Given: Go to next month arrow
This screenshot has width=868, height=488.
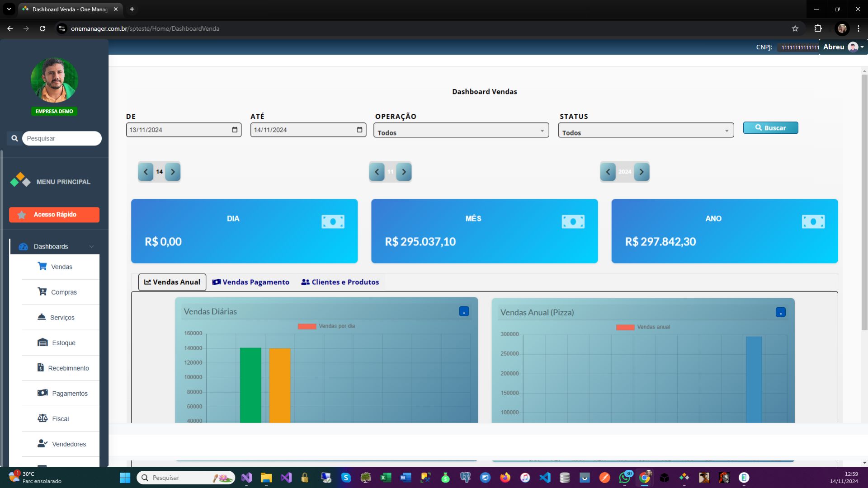Looking at the screenshot, I should coord(404,172).
